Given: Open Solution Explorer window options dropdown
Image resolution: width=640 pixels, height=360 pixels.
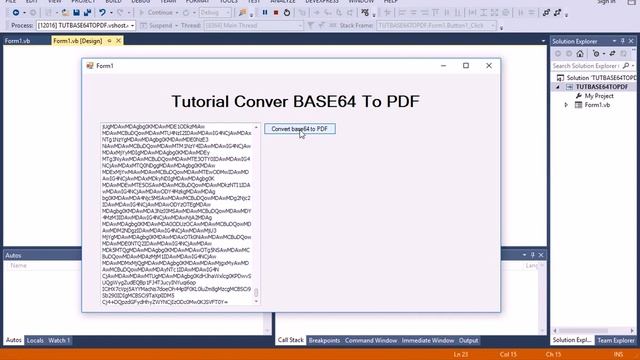Looking at the screenshot, I should tap(614, 41).
